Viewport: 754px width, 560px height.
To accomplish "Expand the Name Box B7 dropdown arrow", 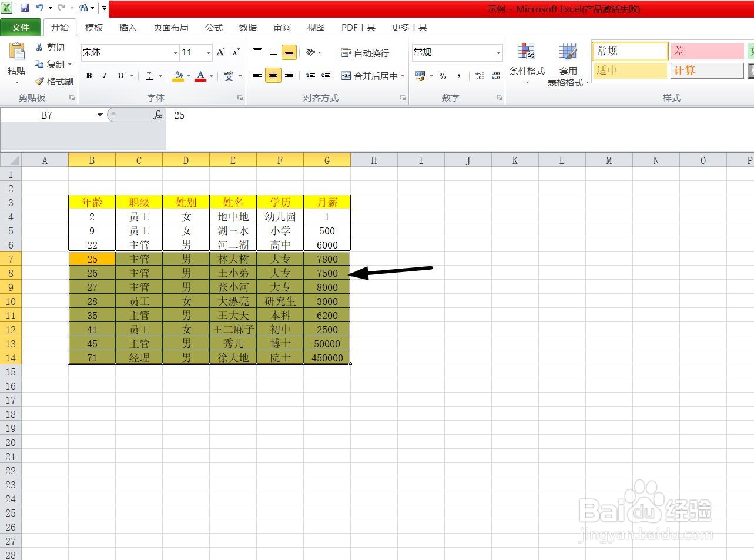I will [100, 115].
